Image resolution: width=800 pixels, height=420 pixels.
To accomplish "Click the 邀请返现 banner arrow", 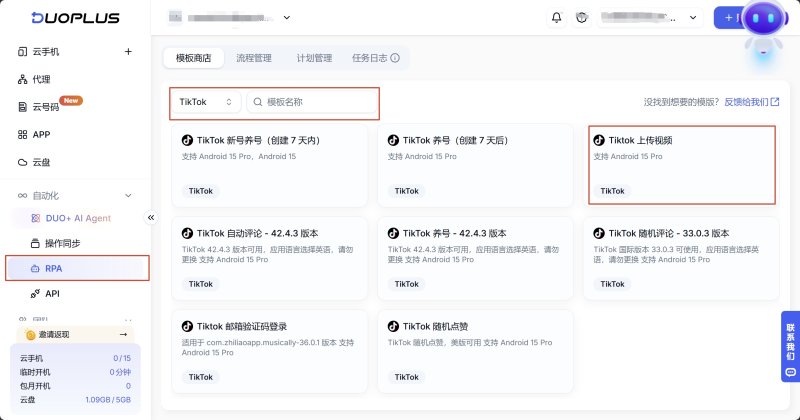I will click(x=123, y=334).
